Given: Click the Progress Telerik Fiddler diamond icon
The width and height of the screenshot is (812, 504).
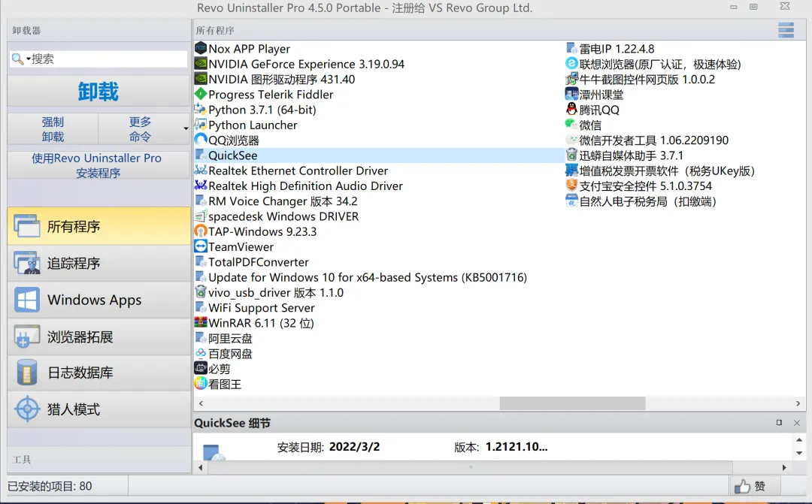Looking at the screenshot, I should point(201,94).
